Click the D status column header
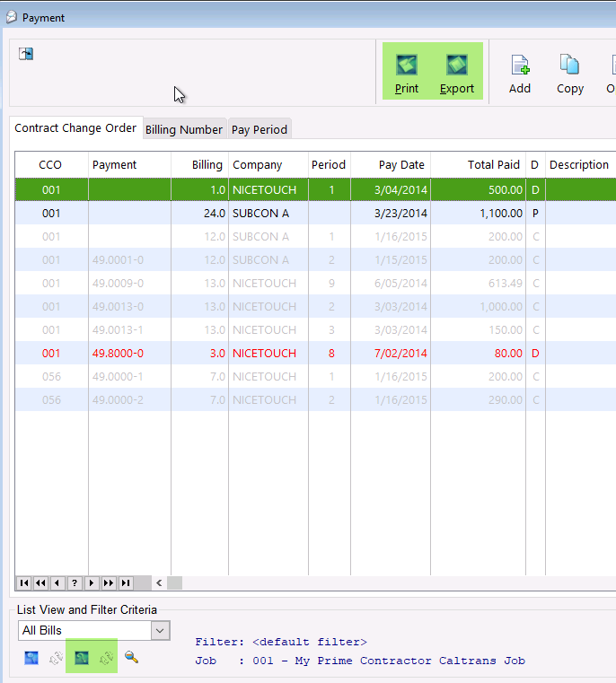Image resolution: width=616 pixels, height=683 pixels. click(535, 164)
